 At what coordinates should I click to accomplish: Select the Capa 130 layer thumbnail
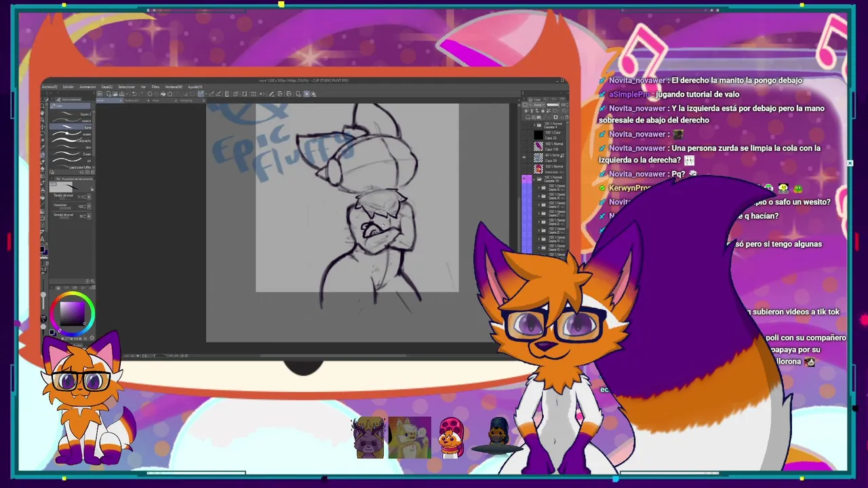point(538,146)
